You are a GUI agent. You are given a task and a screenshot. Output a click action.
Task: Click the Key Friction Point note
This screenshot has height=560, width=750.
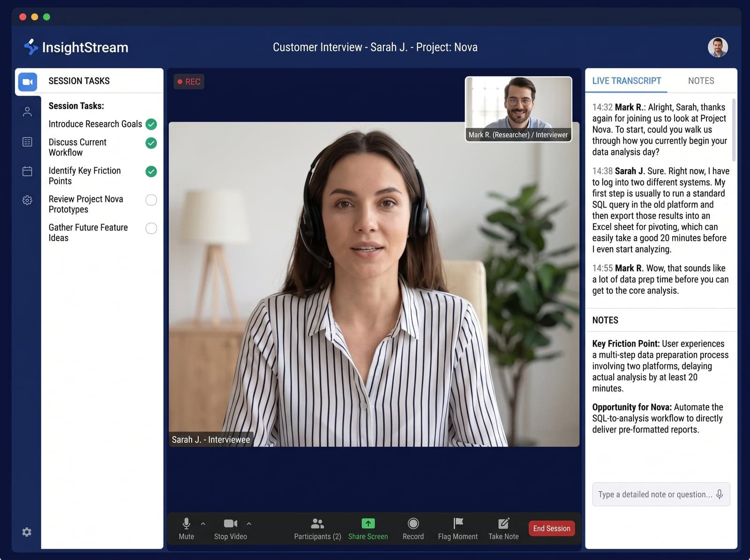click(x=660, y=366)
